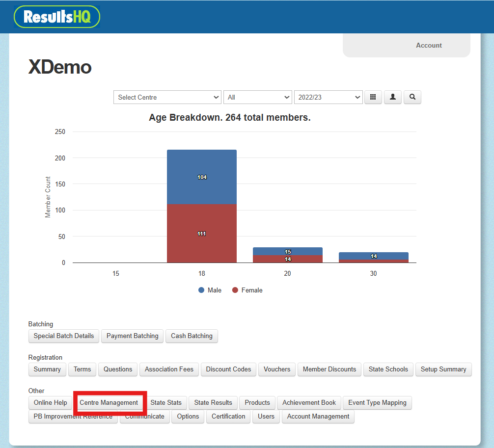This screenshot has width=494, height=448.
Task: Toggle the Female legend marker
Action: point(235,290)
